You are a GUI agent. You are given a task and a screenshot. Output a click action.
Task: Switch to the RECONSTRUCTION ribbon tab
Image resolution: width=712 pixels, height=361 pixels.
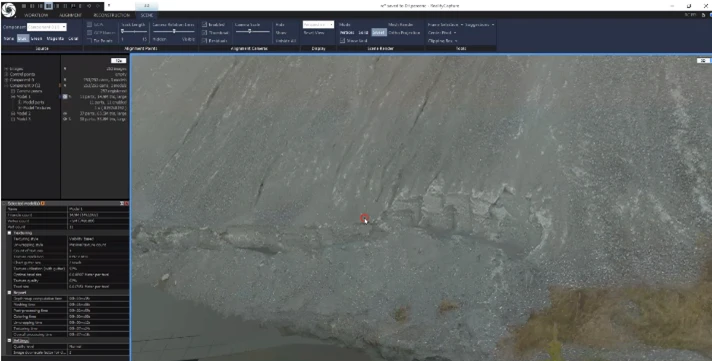(x=111, y=15)
